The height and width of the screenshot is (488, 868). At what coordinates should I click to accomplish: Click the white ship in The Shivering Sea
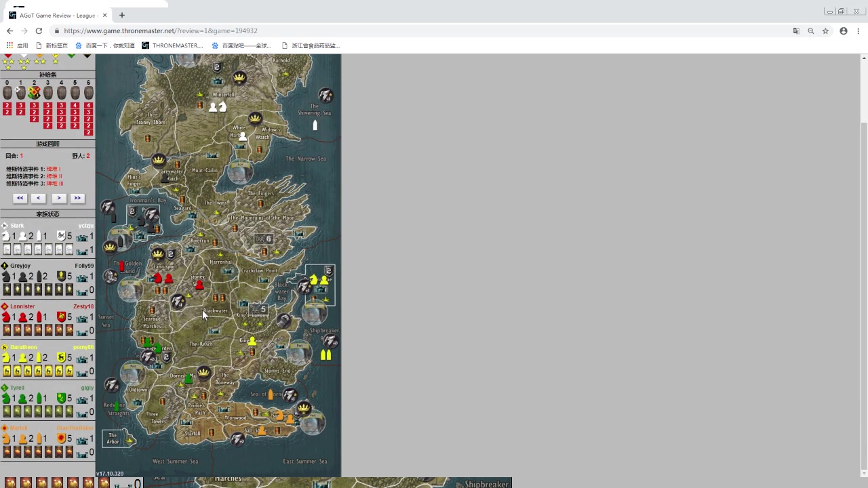pos(315,125)
